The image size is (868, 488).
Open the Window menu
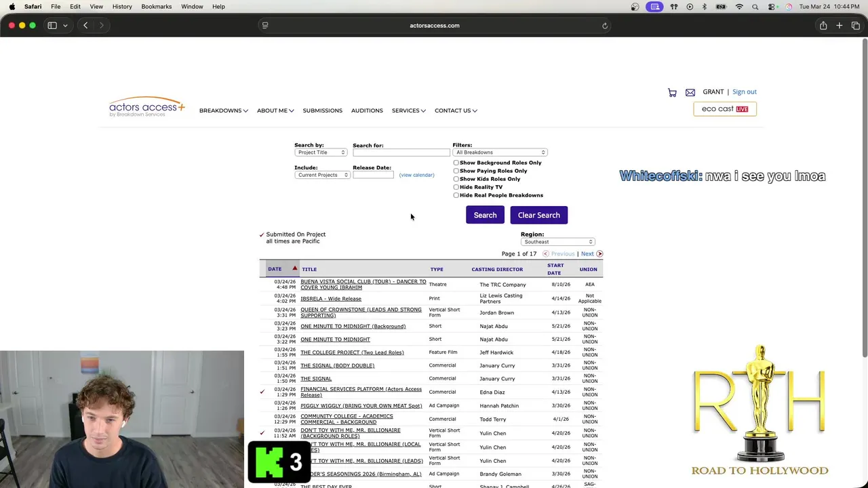[192, 7]
